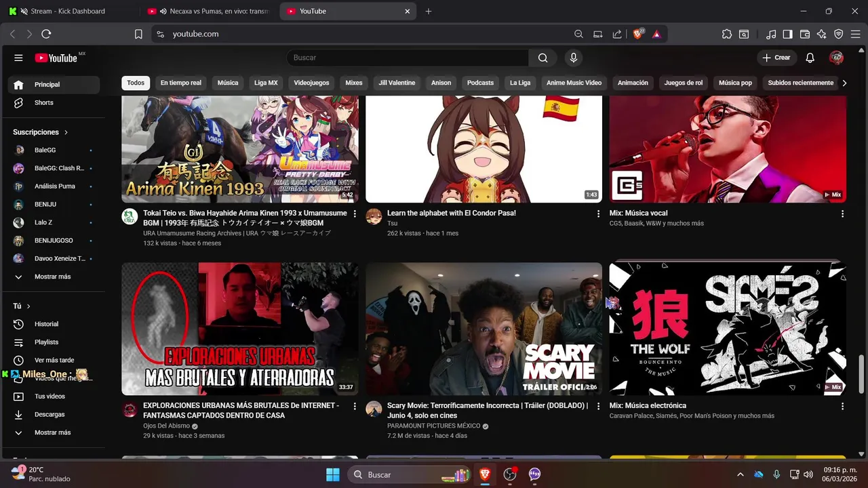The image size is (868, 488).
Task: Click the browser reload button
Action: (46, 34)
